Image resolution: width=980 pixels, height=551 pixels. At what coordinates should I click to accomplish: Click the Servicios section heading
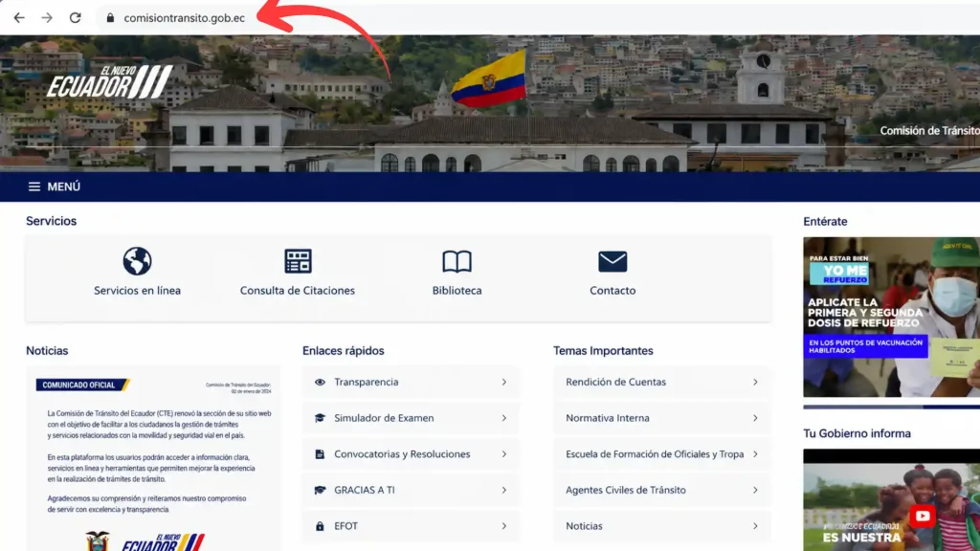(x=52, y=221)
